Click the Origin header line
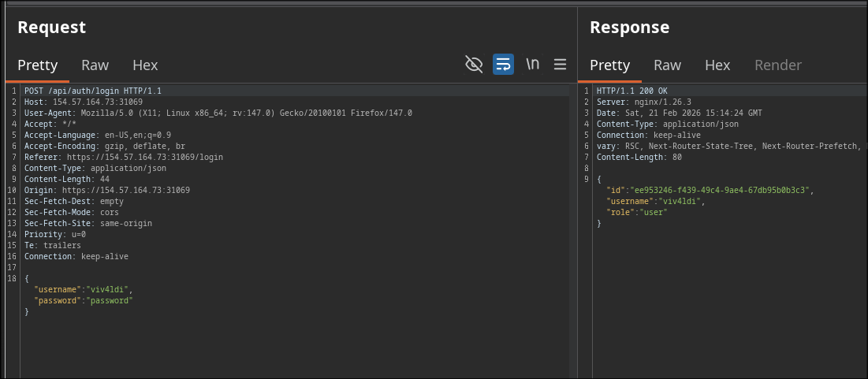 107,191
